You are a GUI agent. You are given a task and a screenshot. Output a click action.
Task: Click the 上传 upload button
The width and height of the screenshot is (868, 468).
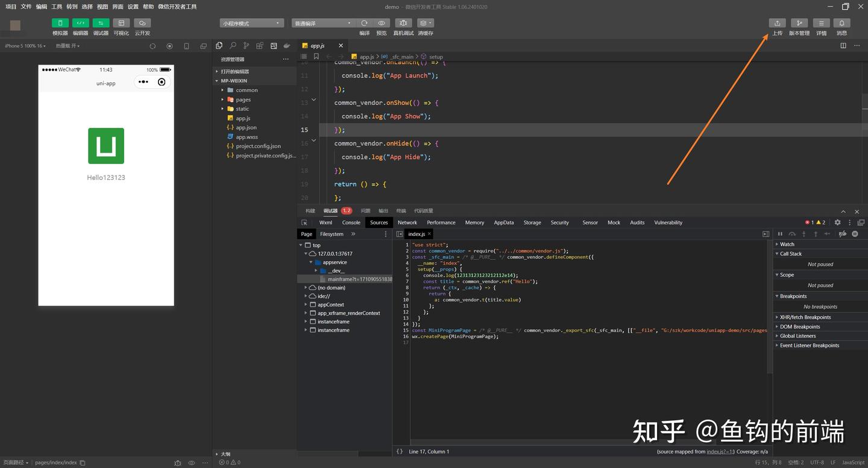(778, 23)
